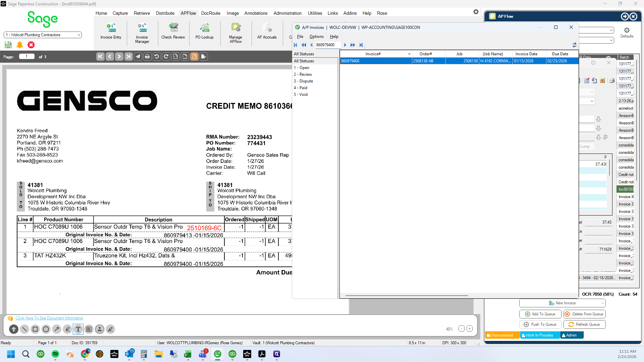Open Defaults settings in AP Flow panel

coord(627,33)
